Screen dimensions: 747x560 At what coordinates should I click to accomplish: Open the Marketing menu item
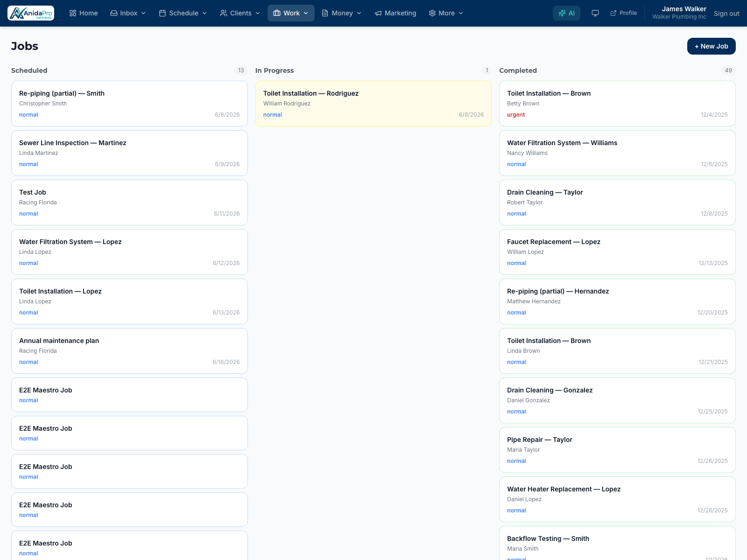(x=395, y=13)
